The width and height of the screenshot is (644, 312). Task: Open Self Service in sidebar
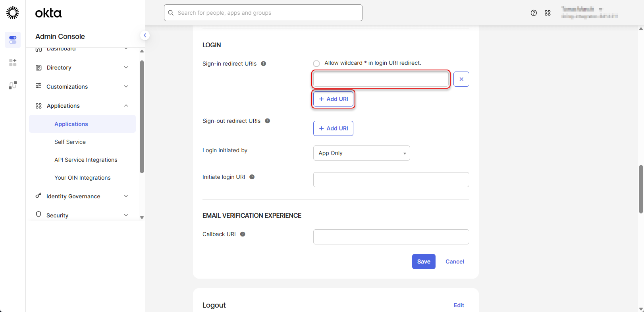coord(70,142)
